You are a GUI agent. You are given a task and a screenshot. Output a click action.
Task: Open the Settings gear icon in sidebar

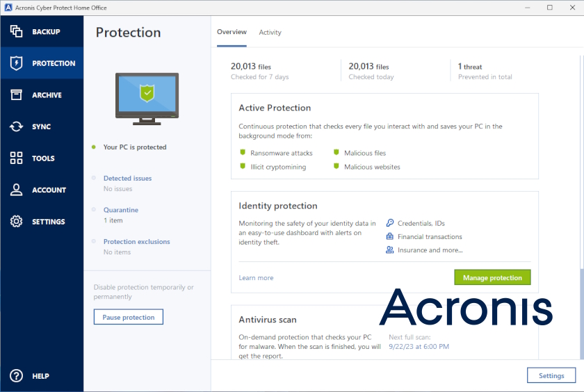(x=16, y=221)
